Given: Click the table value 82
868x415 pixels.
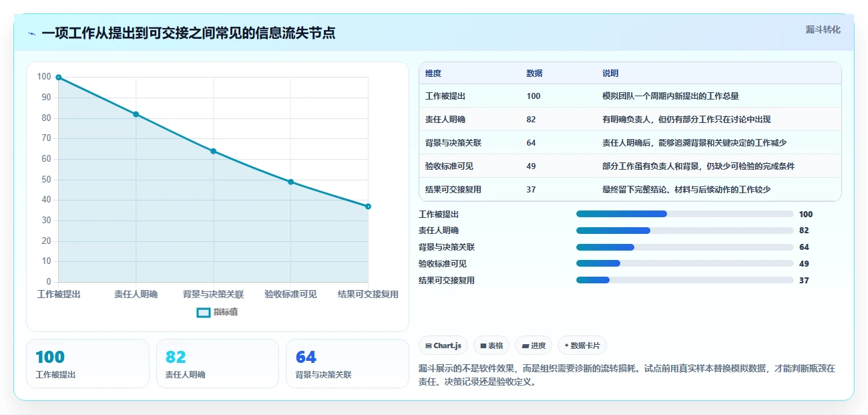Looking at the screenshot, I should tap(531, 120).
